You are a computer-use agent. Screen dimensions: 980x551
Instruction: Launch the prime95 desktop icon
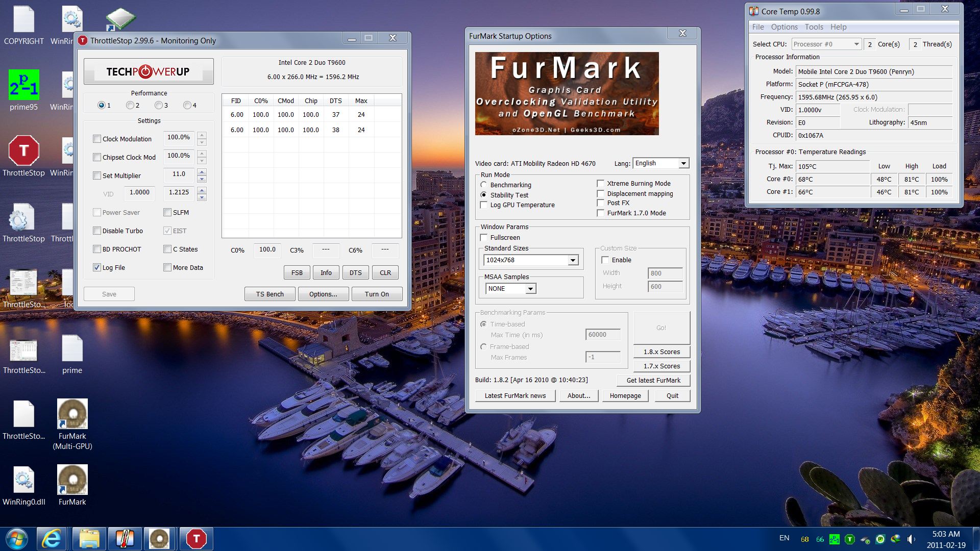click(x=23, y=91)
